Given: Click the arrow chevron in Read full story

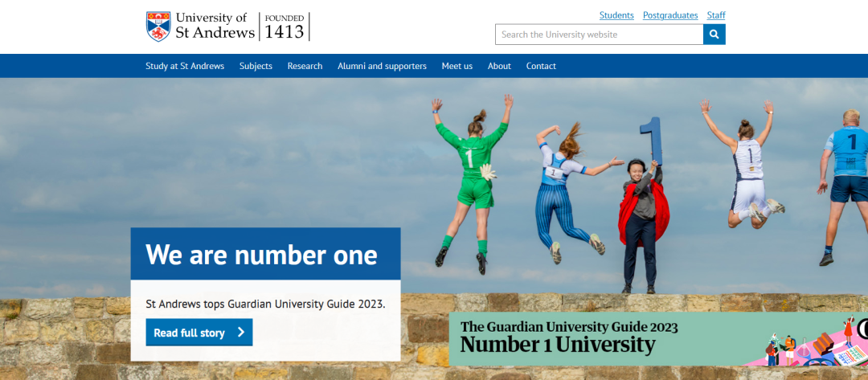Looking at the screenshot, I should [x=240, y=333].
